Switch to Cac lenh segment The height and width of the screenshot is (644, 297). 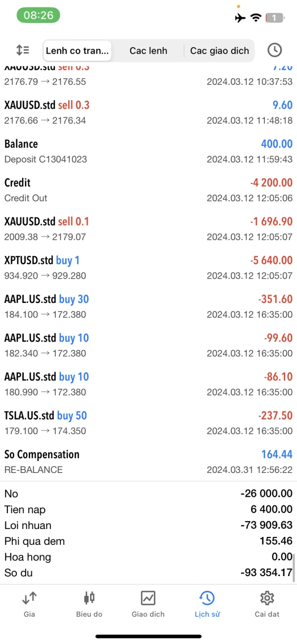(148, 51)
